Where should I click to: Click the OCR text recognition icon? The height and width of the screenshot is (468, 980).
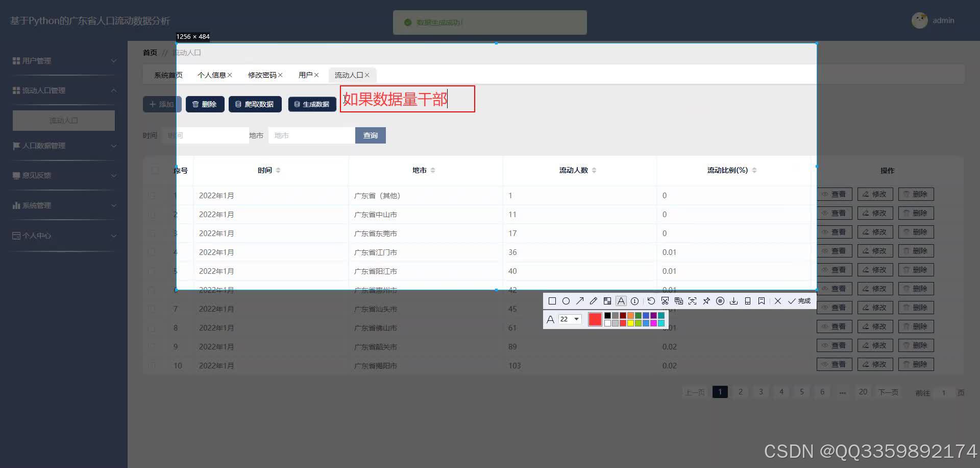692,301
